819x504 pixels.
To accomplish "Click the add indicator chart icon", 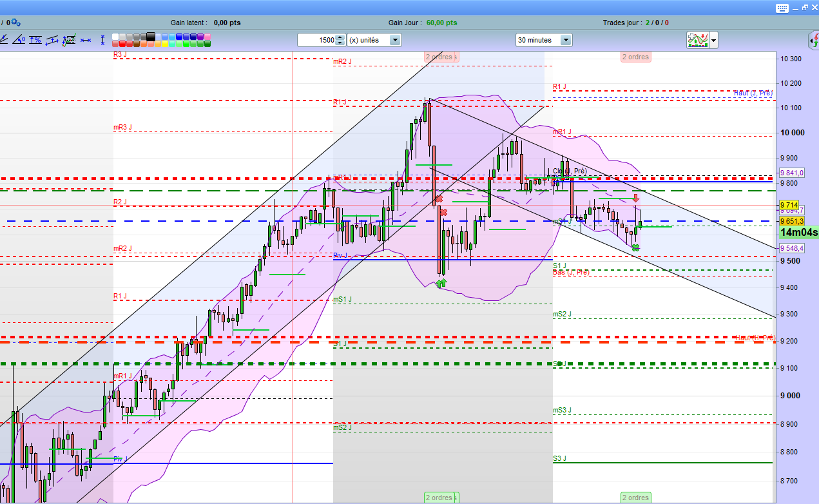I will (x=697, y=40).
